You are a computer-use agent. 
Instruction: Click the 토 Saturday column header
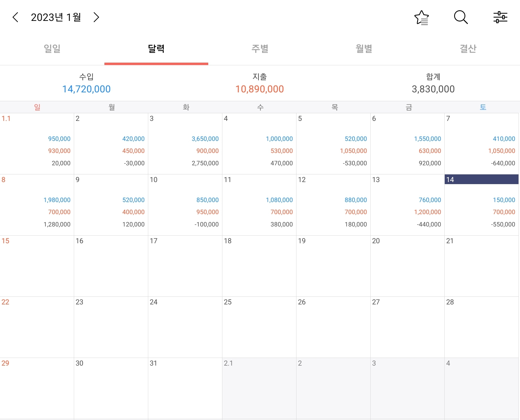(x=483, y=107)
